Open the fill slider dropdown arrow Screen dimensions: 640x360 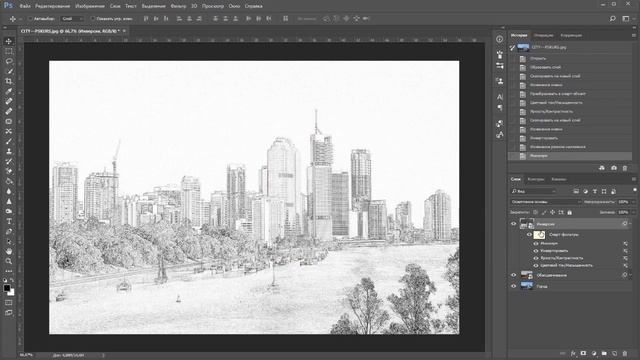click(x=634, y=212)
